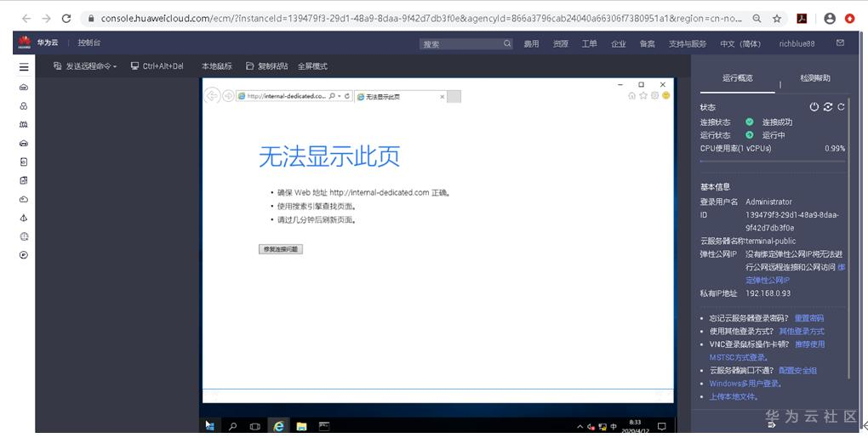Refresh the status with circular arrow icon
The width and height of the screenshot is (868, 438).
click(x=841, y=107)
